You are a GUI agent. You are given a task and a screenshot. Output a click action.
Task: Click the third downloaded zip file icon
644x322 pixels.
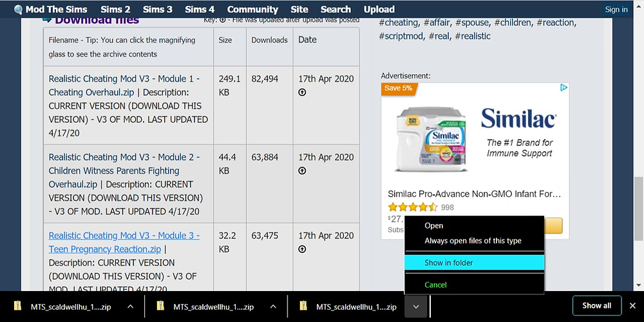pos(303,307)
